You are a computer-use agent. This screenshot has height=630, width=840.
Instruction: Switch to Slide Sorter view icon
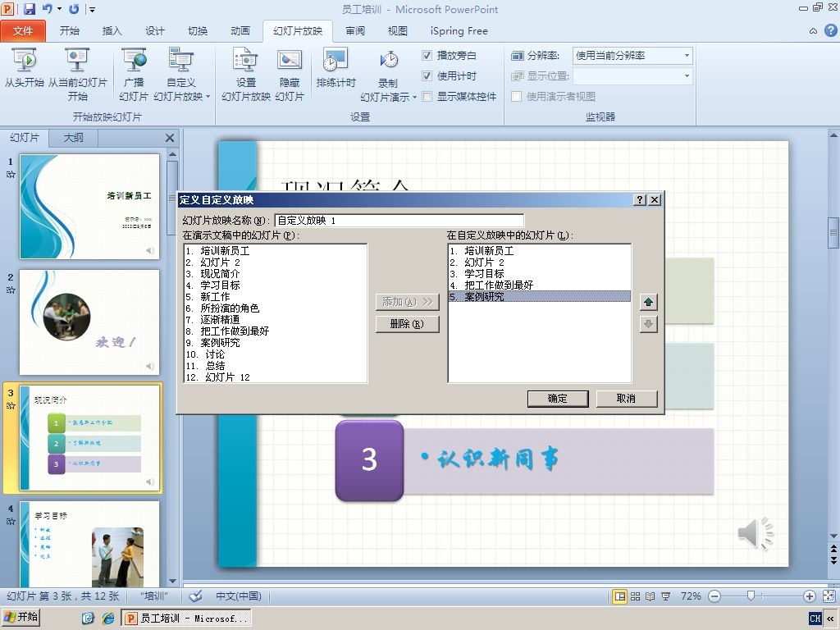[636, 596]
